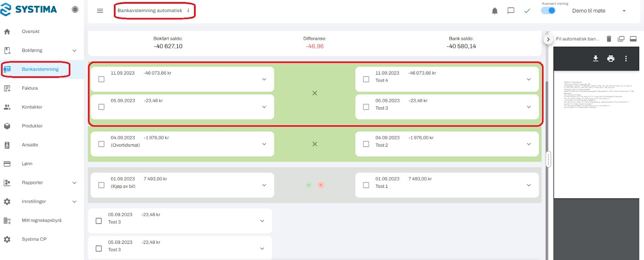
Task: Open the Demo til møte company dropdown
Action: pos(599,11)
